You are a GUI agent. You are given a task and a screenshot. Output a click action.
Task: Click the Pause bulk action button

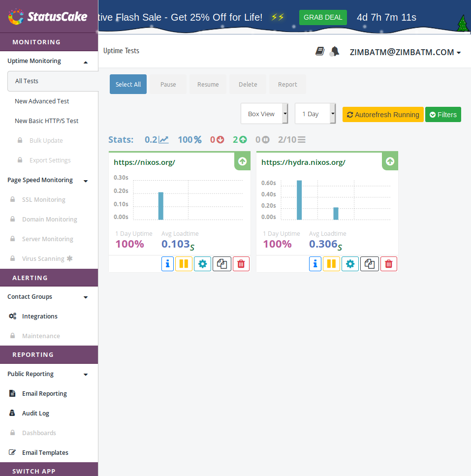tap(168, 84)
